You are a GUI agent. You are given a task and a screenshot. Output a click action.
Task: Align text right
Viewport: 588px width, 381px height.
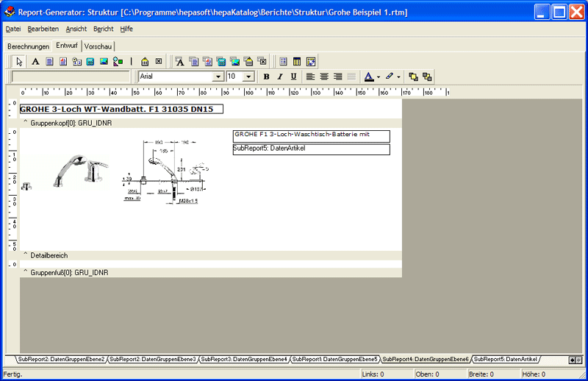point(338,76)
